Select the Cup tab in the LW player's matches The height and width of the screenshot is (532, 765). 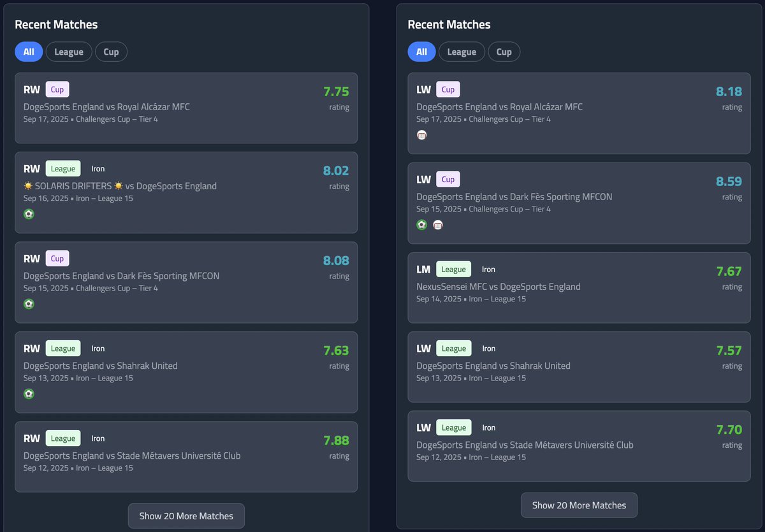point(504,52)
